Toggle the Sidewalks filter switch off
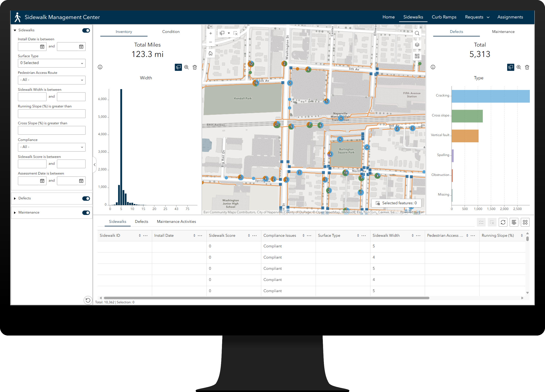The height and width of the screenshot is (392, 545). click(86, 31)
